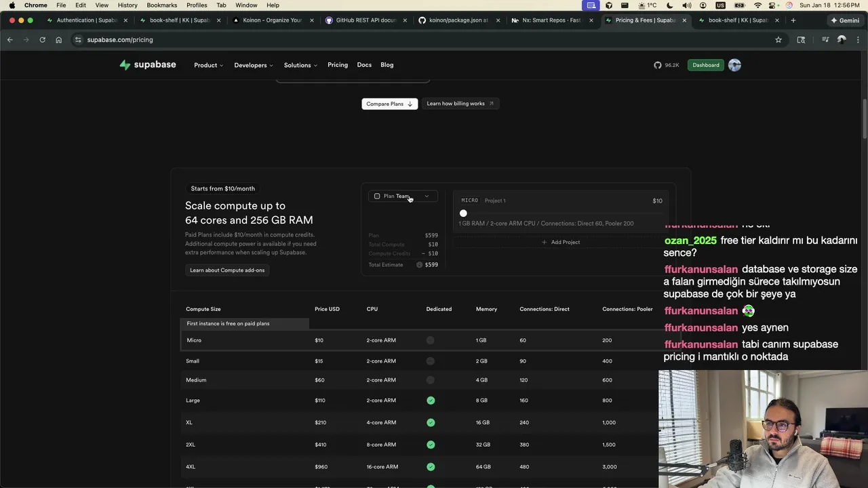Click the green Dashboard button
Viewport: 868px width, 488px height.
[x=706, y=65]
